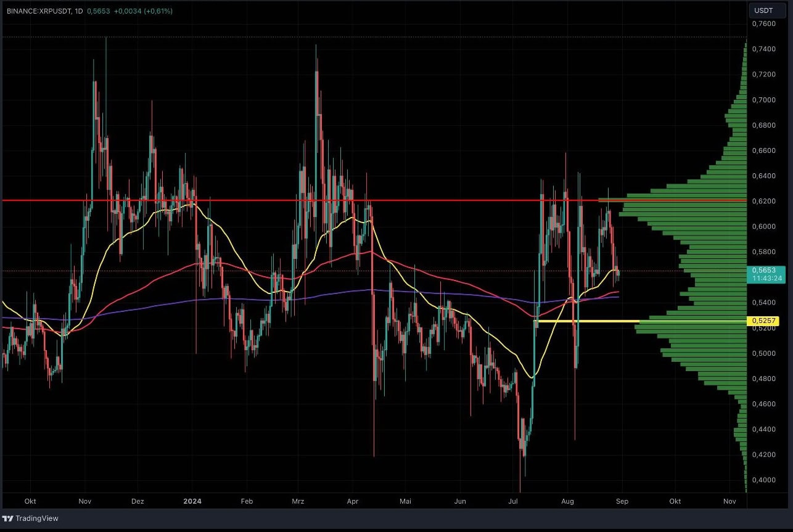Image resolution: width=793 pixels, height=532 pixels.
Task: Click the 0,4600 price axis label
Action: click(763, 404)
